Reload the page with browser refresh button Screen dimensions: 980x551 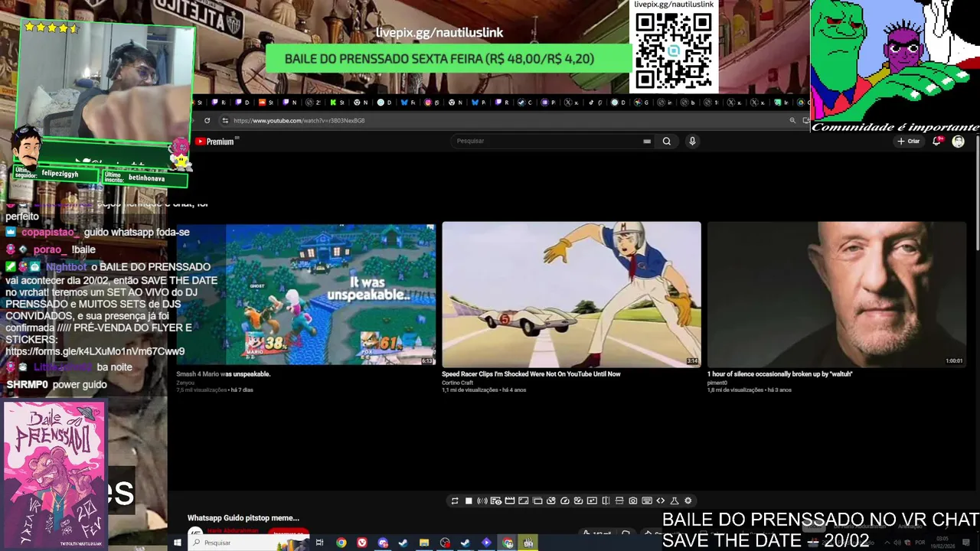point(207,120)
